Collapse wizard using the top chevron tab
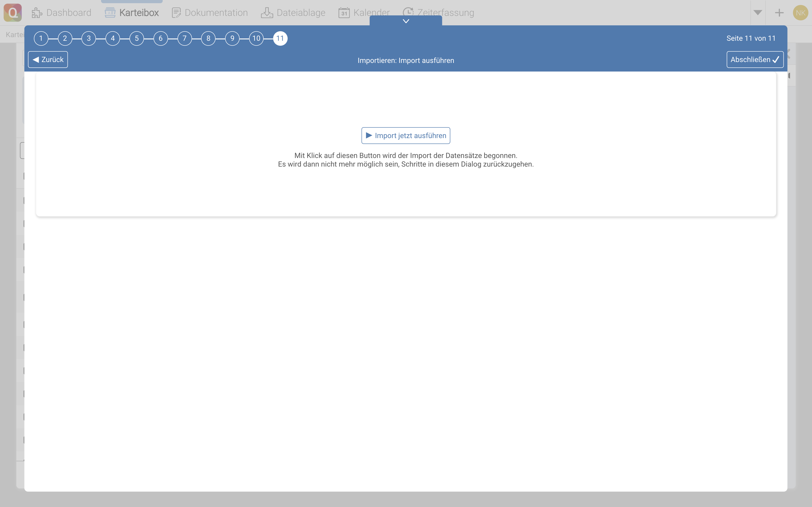The height and width of the screenshot is (507, 812). (x=406, y=21)
